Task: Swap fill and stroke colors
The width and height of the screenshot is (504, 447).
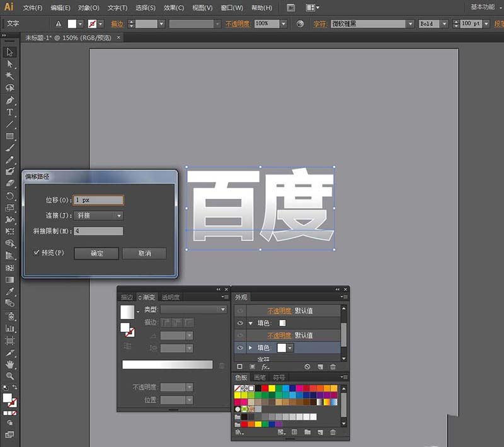Action: click(x=14, y=387)
